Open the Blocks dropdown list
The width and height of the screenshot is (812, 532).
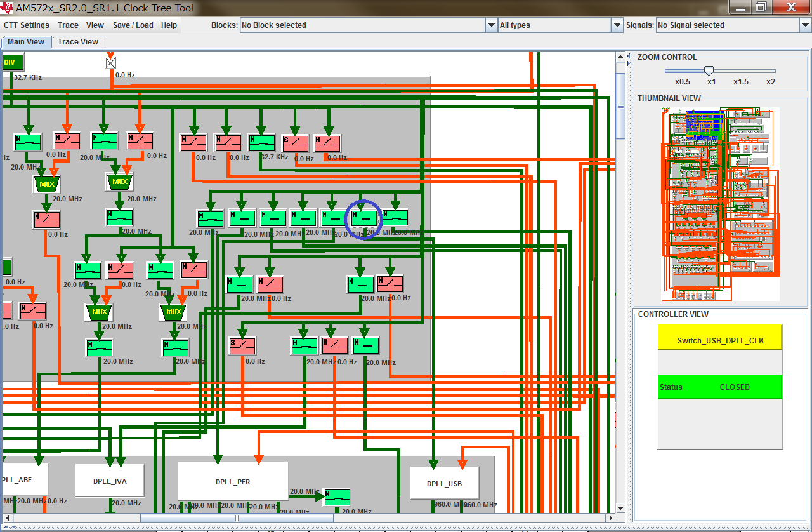tap(491, 25)
